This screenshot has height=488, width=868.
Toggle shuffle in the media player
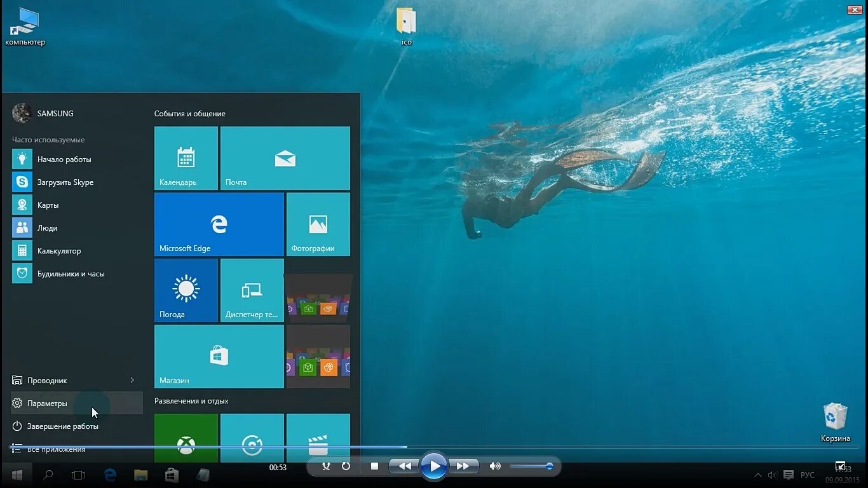(326, 466)
